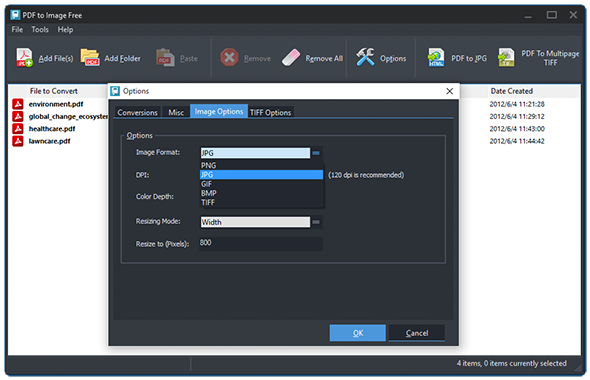
Task: Choose JPG in the format list
Action: click(262, 175)
